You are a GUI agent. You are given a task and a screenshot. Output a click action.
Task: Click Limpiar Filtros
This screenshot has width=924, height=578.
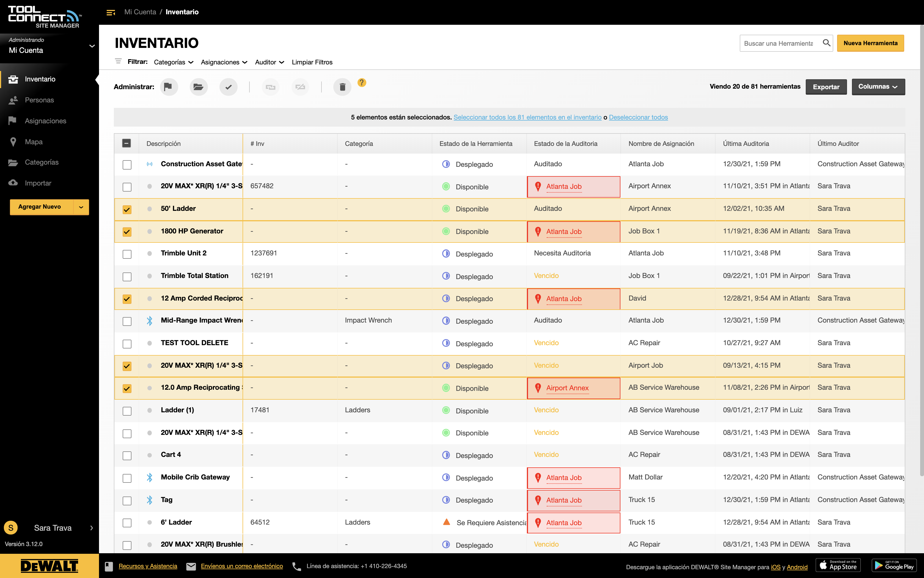pos(312,62)
